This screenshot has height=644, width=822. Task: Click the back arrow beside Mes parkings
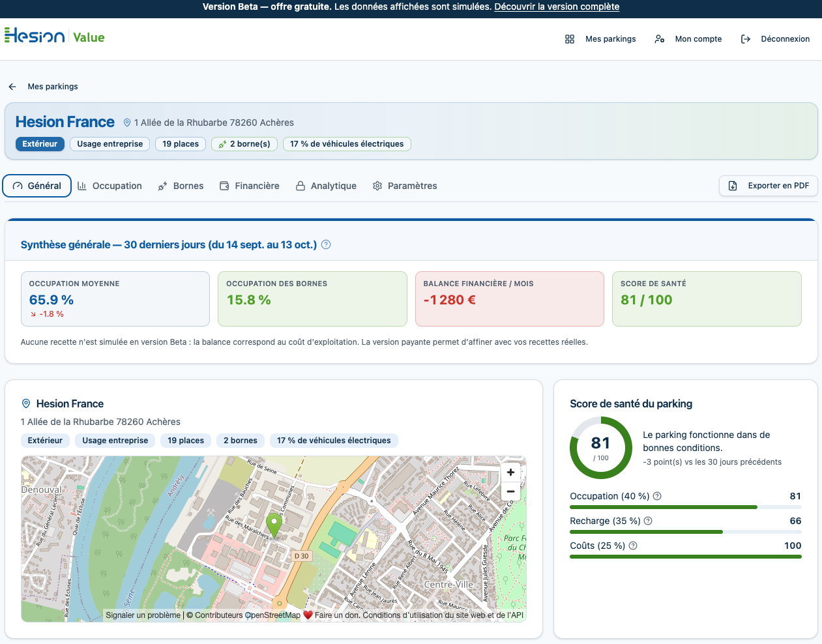click(x=12, y=87)
